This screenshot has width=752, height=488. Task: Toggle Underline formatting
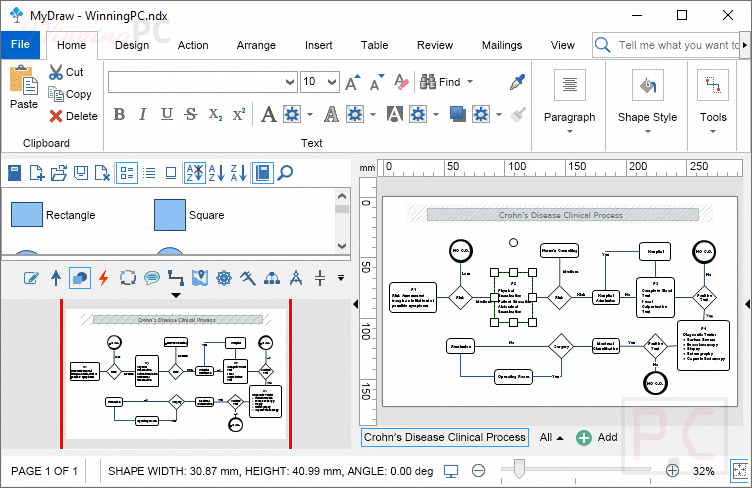(x=166, y=114)
